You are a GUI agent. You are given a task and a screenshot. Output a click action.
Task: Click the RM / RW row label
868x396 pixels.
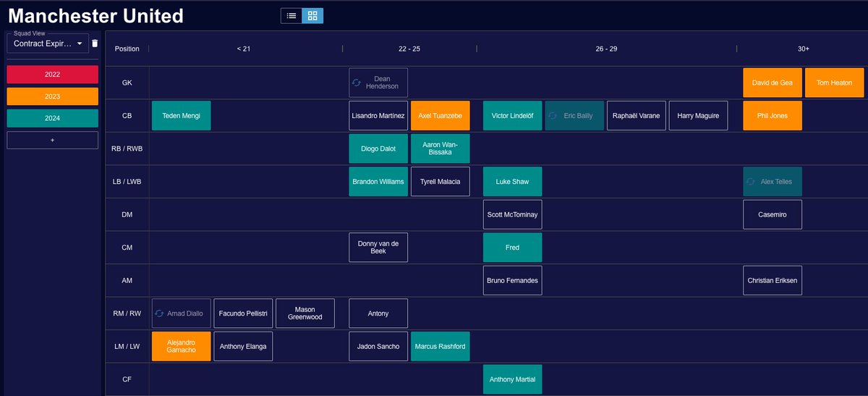pyautogui.click(x=127, y=313)
